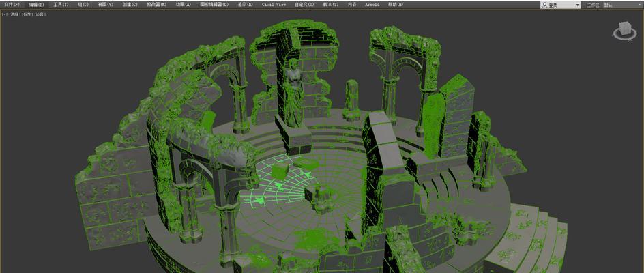The width and height of the screenshot is (644, 273).
Task: Open the 自定义(U) Customize menu
Action: pyautogui.click(x=304, y=5)
